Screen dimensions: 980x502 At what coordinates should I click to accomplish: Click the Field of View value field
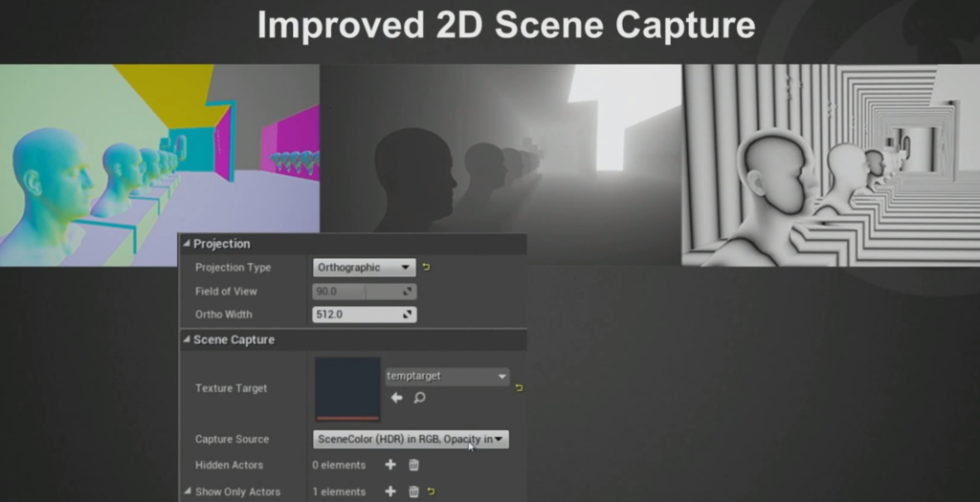coord(365,292)
